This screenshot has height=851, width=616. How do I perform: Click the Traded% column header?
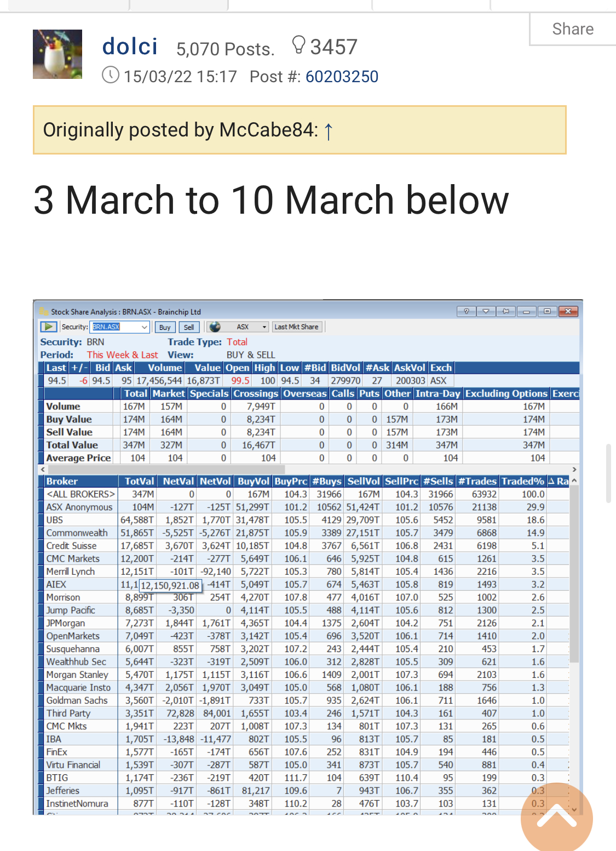tap(522, 481)
